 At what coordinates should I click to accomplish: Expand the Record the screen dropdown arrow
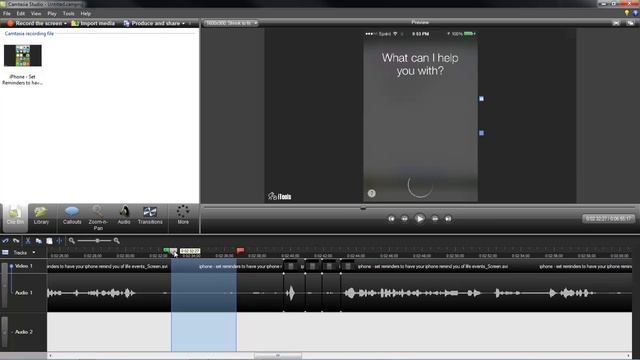coord(65,24)
